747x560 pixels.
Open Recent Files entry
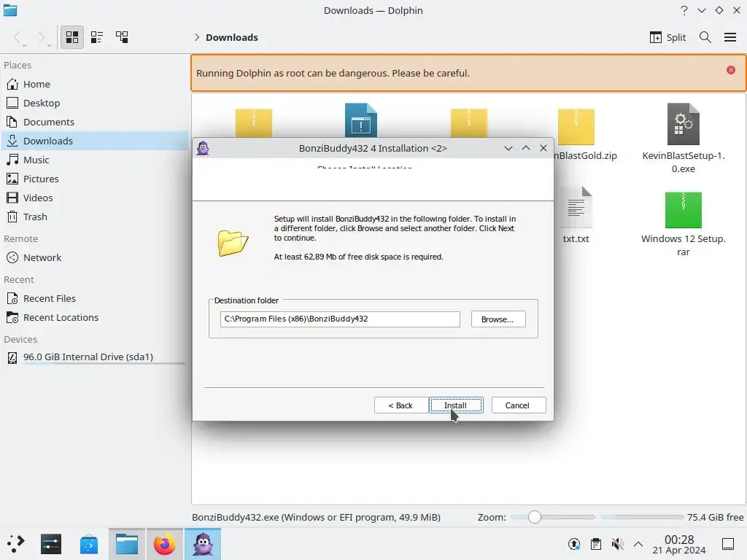(94, 298)
